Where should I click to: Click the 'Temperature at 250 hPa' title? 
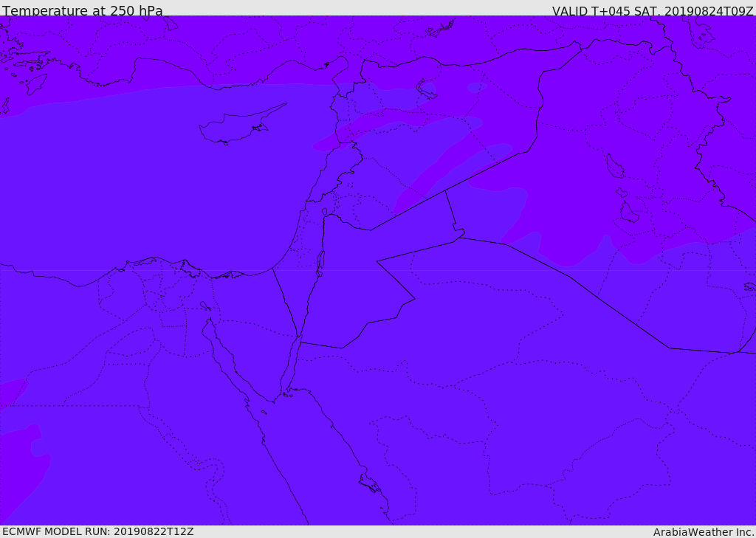[83, 10]
